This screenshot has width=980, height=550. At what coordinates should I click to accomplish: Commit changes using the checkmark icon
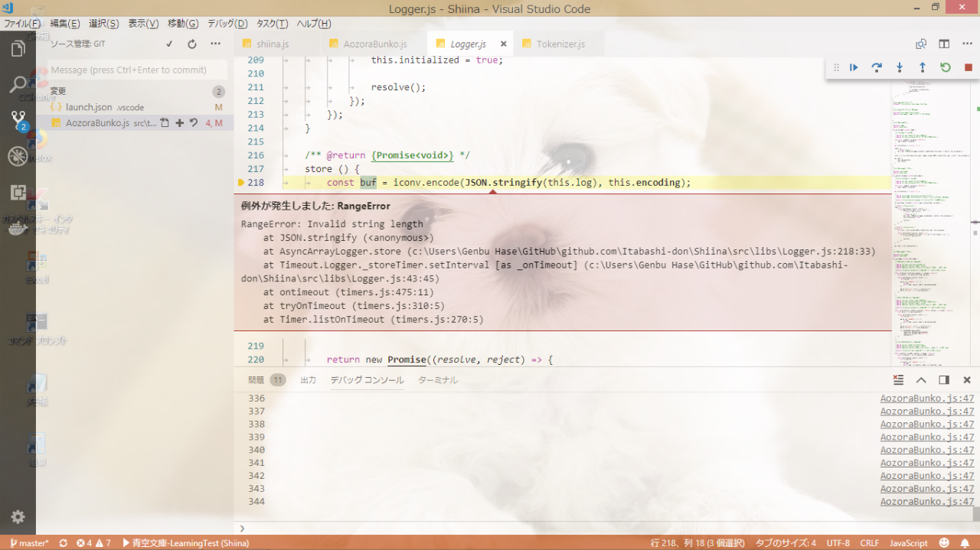169,44
